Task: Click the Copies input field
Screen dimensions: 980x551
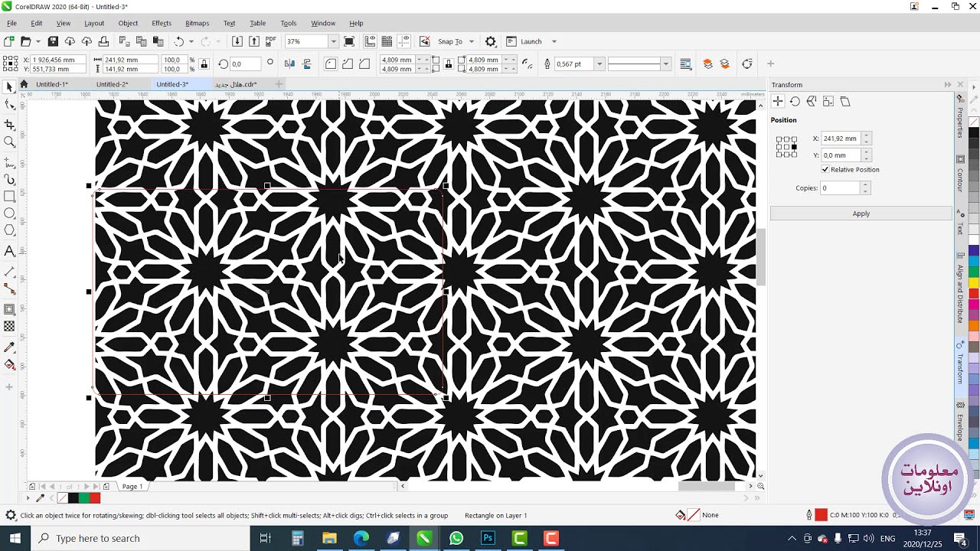Action: tap(841, 187)
